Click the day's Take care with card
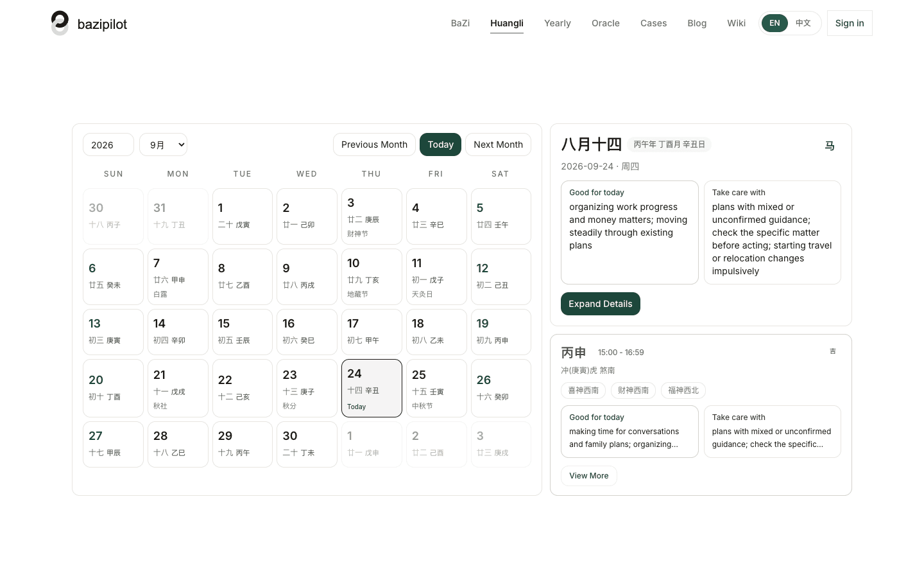 pos(773,232)
